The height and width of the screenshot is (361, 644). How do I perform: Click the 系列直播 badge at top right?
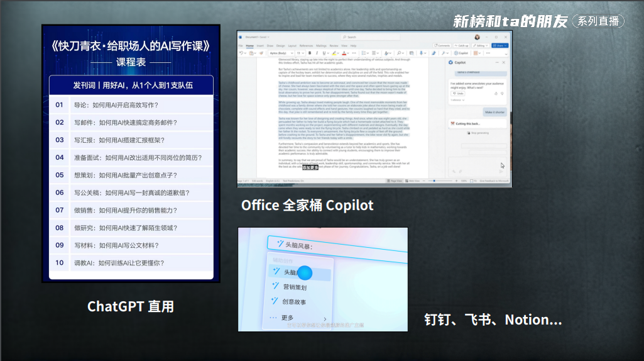[x=598, y=21]
